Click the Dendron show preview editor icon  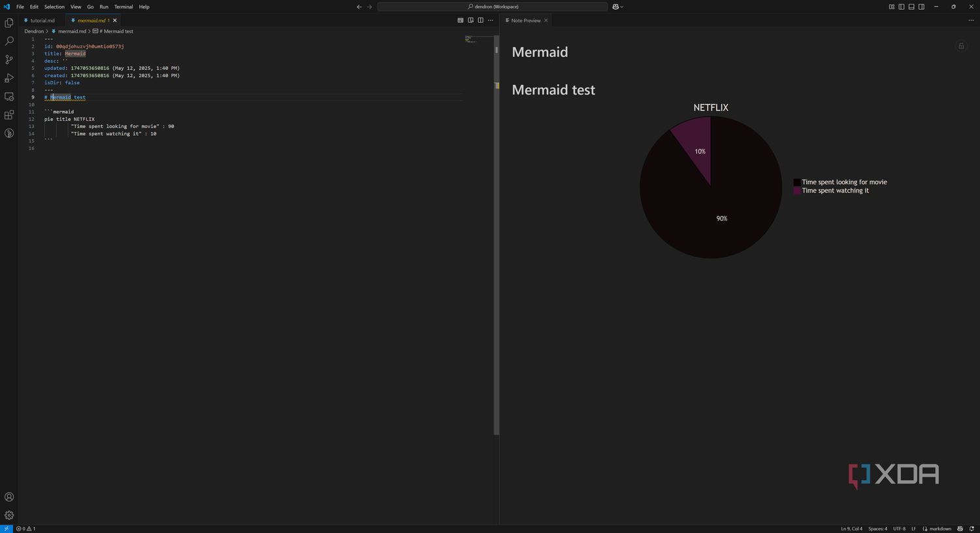tap(461, 20)
